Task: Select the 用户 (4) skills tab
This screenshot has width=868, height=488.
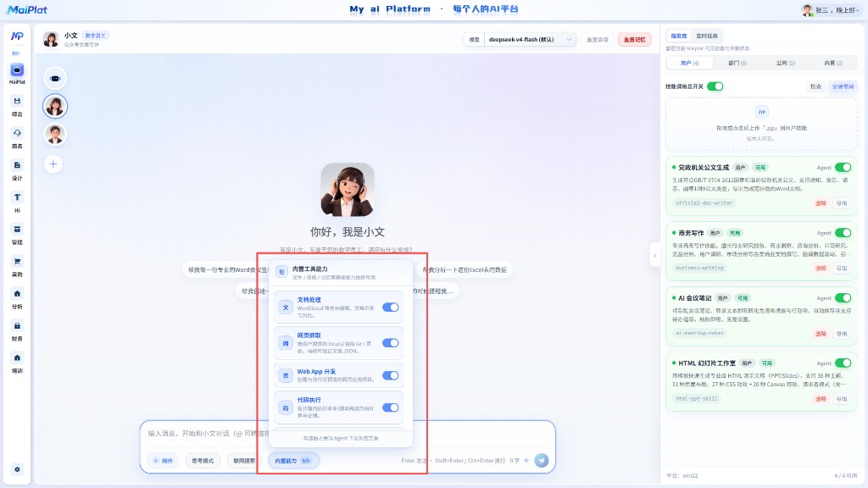Action: click(x=690, y=63)
